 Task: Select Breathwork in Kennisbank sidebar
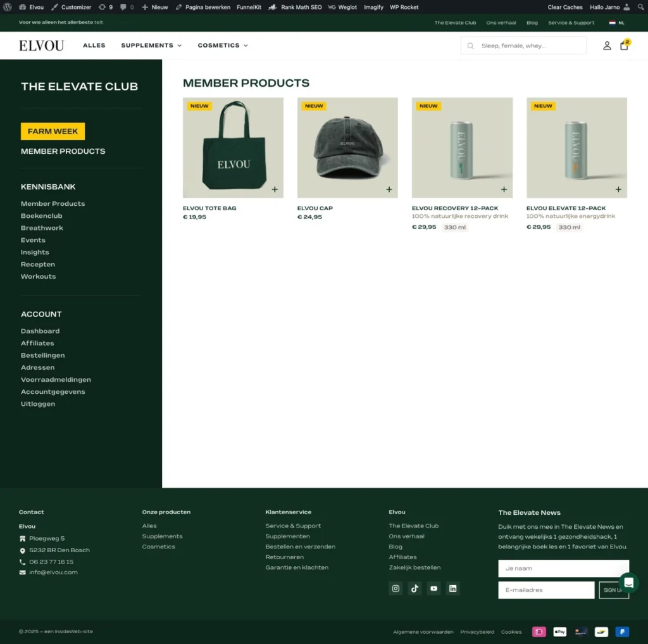pos(42,228)
